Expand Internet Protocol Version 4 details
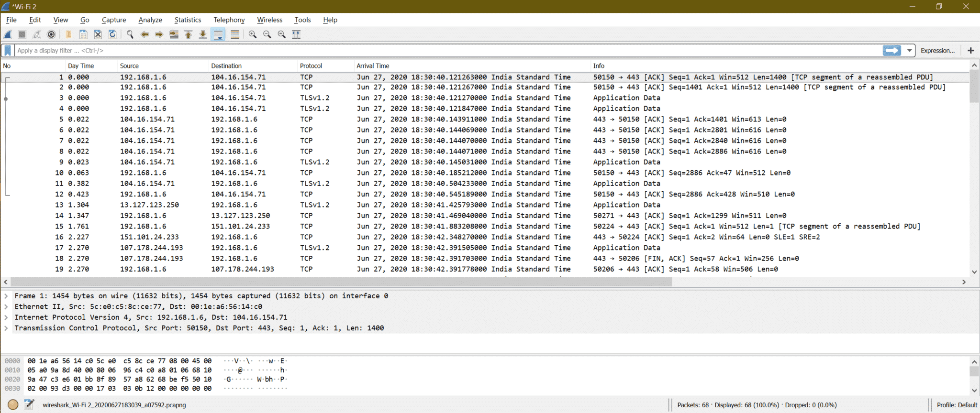Screen dimensions: 980x413 (x=6, y=317)
